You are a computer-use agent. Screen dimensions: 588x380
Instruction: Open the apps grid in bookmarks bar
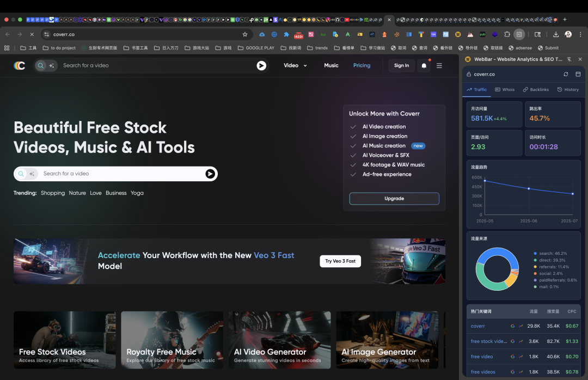(7, 48)
